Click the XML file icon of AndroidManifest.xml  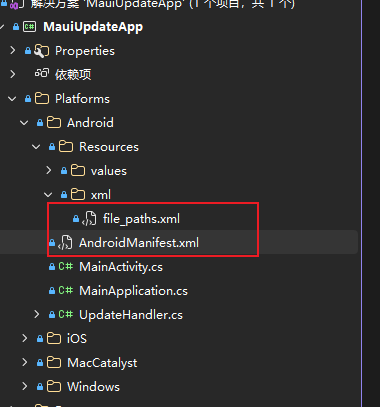pos(65,243)
